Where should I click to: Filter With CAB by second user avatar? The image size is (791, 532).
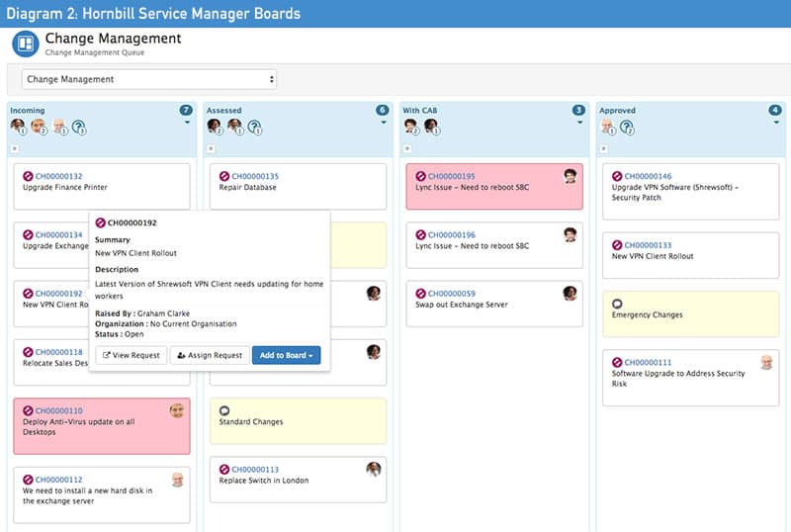pyautogui.click(x=432, y=127)
